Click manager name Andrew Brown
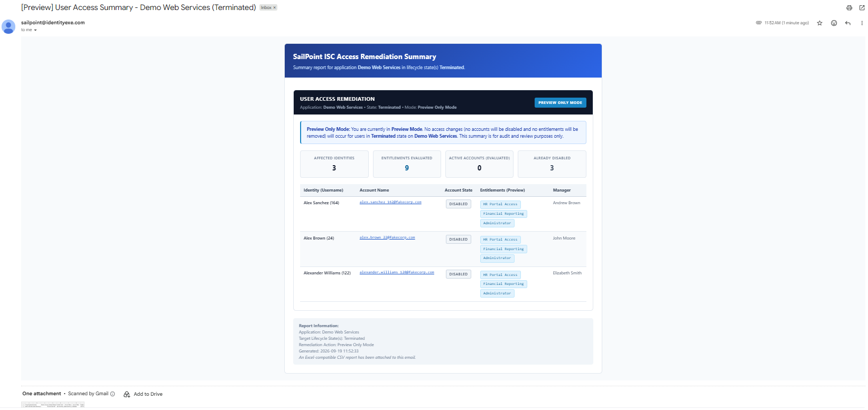This screenshot has height=410, width=868. pyautogui.click(x=566, y=203)
